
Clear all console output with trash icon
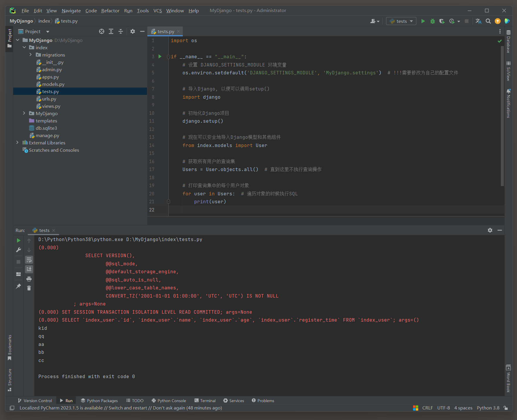point(29,288)
